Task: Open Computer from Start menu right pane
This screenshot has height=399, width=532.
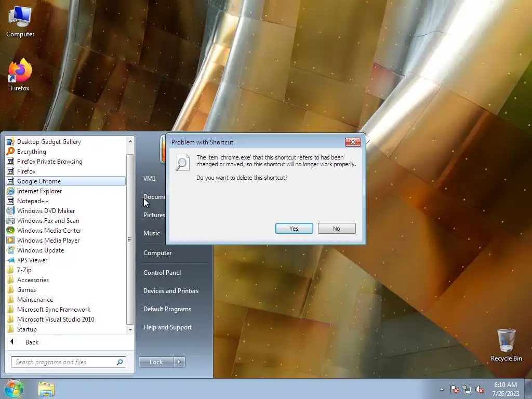Action: click(157, 253)
